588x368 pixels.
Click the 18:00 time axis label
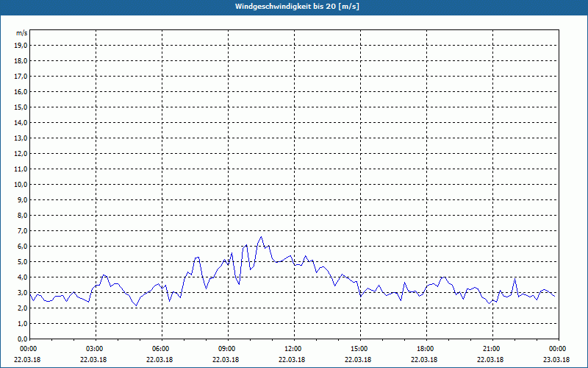(x=425, y=349)
